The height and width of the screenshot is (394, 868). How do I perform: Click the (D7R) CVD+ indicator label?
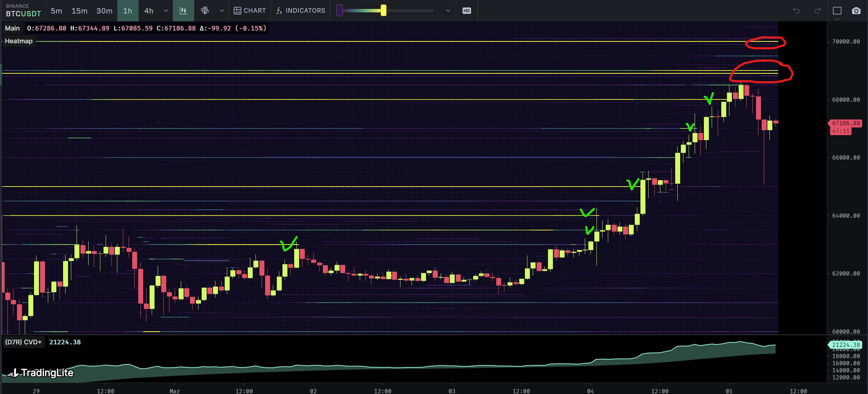23,342
